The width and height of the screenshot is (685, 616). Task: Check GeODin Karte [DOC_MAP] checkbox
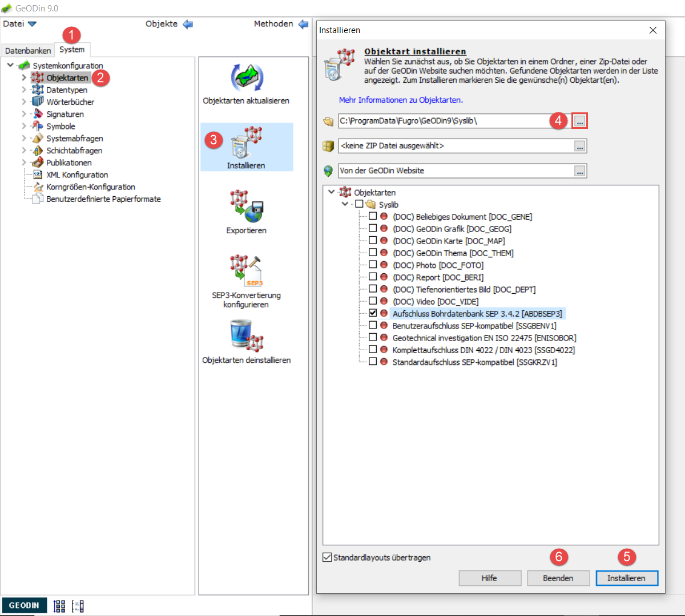click(373, 241)
